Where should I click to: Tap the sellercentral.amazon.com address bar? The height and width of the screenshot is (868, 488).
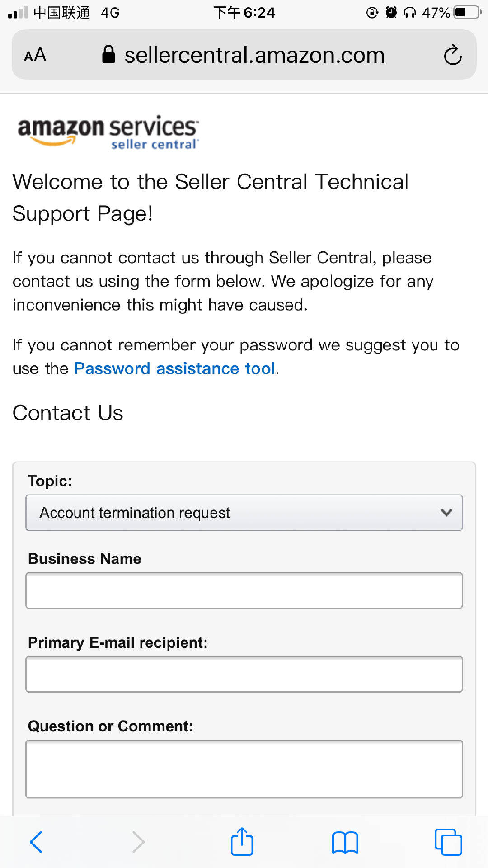[x=254, y=55]
